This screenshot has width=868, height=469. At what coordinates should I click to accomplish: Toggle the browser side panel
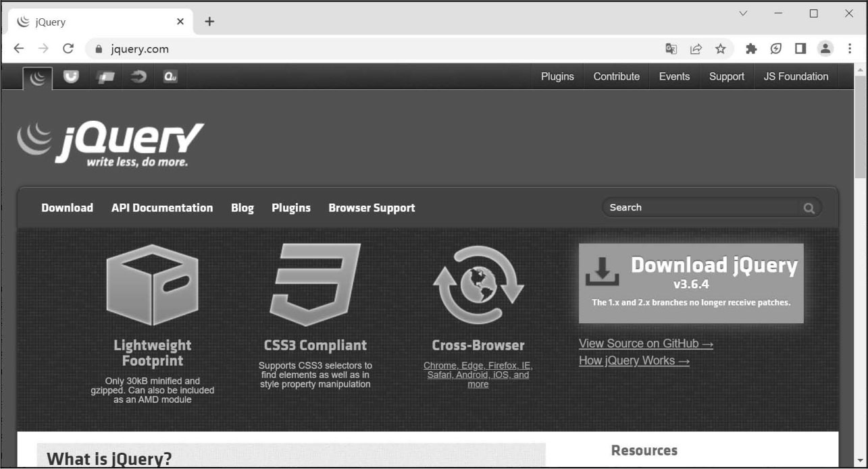(800, 49)
